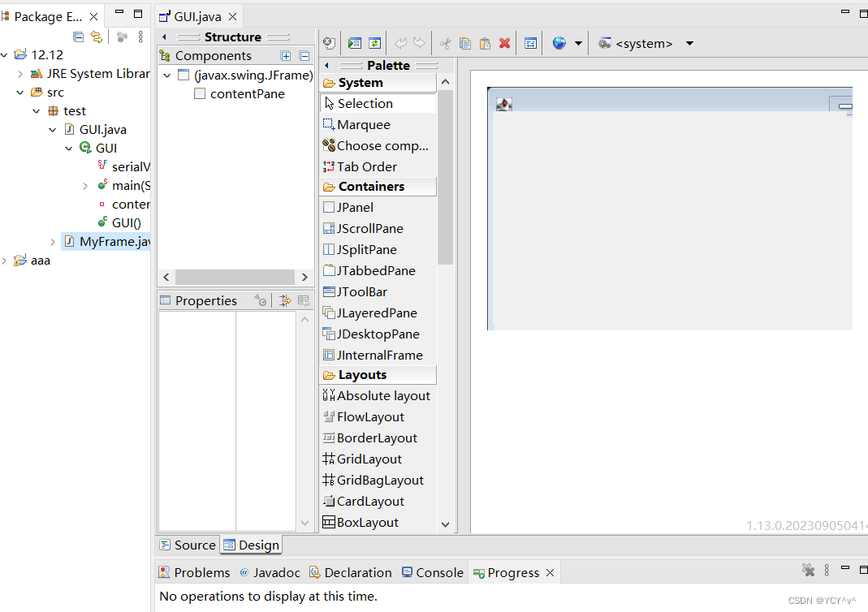Image resolution: width=868 pixels, height=612 pixels.
Task: Click the filter icon in Package Explorer toolbar
Action: [122, 37]
